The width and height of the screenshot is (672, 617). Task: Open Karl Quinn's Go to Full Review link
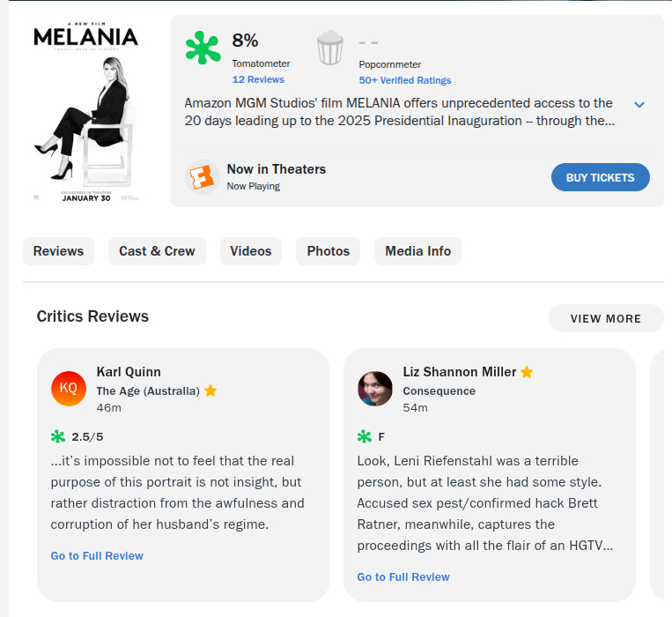coord(97,556)
